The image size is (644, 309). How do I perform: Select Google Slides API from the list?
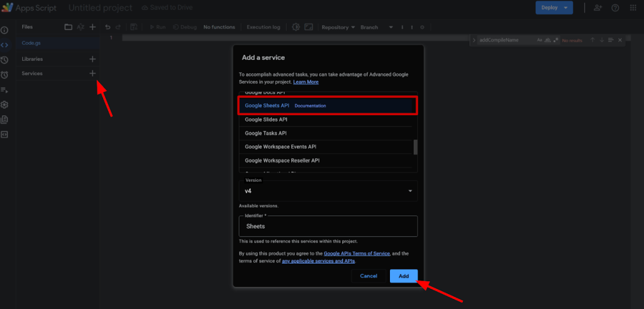pyautogui.click(x=267, y=120)
